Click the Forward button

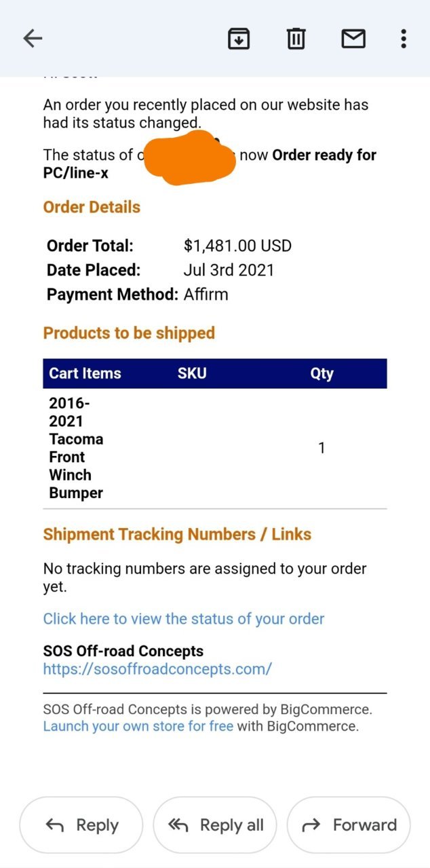tap(349, 825)
